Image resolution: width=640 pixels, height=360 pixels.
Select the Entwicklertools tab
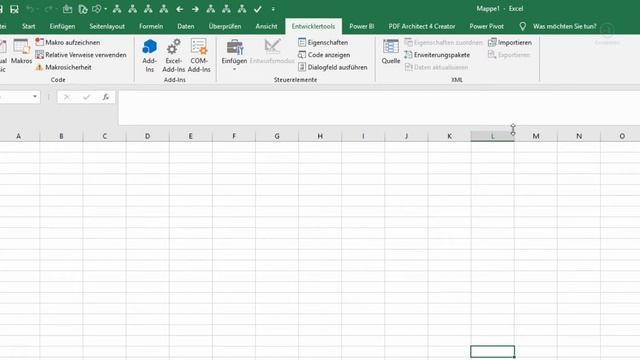pos(313,26)
